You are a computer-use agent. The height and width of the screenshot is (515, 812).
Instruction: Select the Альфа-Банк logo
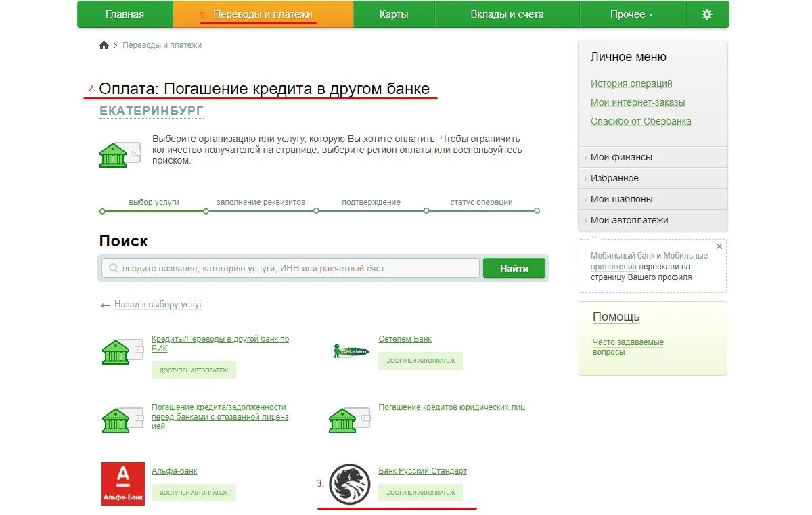coord(122,483)
